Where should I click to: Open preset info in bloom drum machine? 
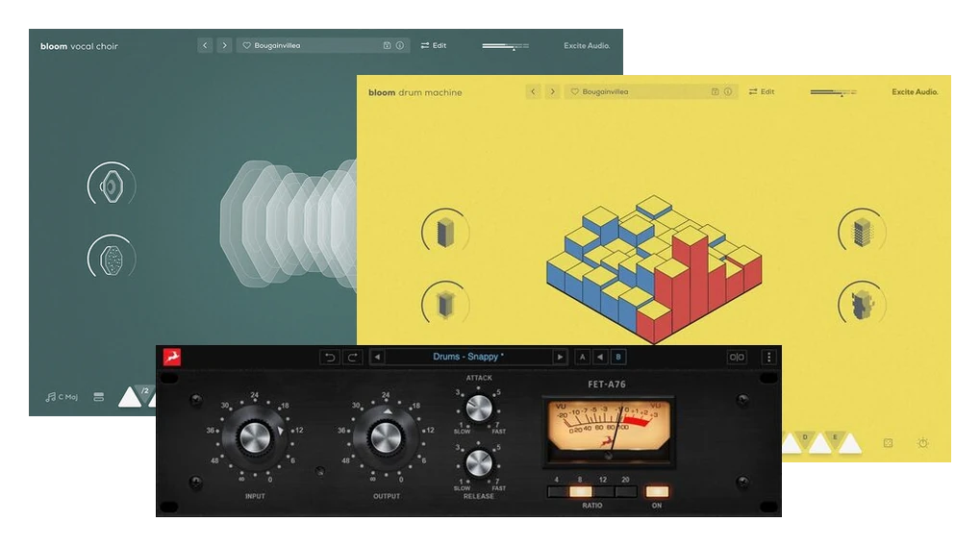click(x=728, y=92)
